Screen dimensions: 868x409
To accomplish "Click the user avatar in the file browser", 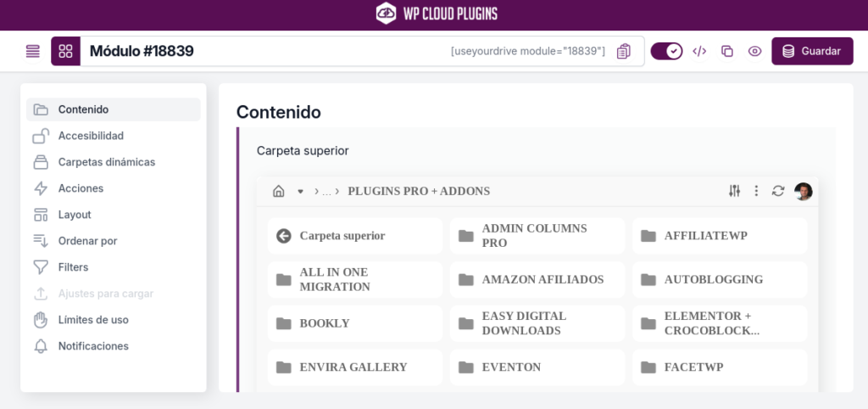I will coord(804,191).
